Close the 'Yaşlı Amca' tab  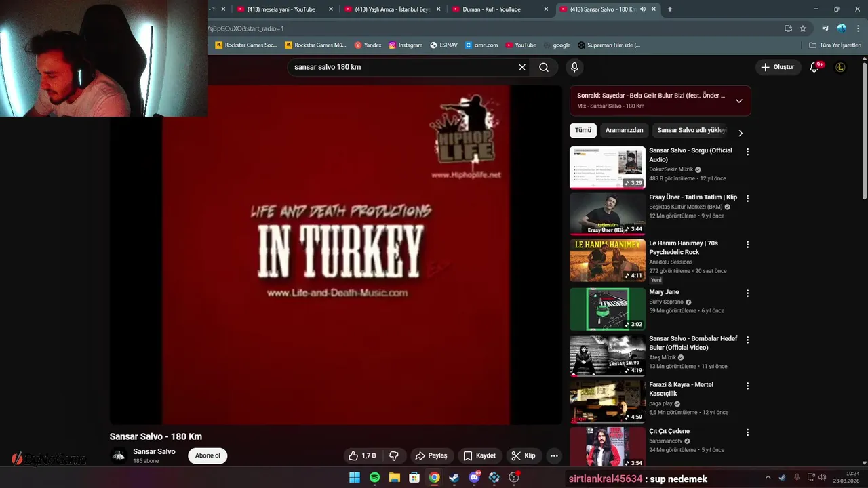pos(438,9)
